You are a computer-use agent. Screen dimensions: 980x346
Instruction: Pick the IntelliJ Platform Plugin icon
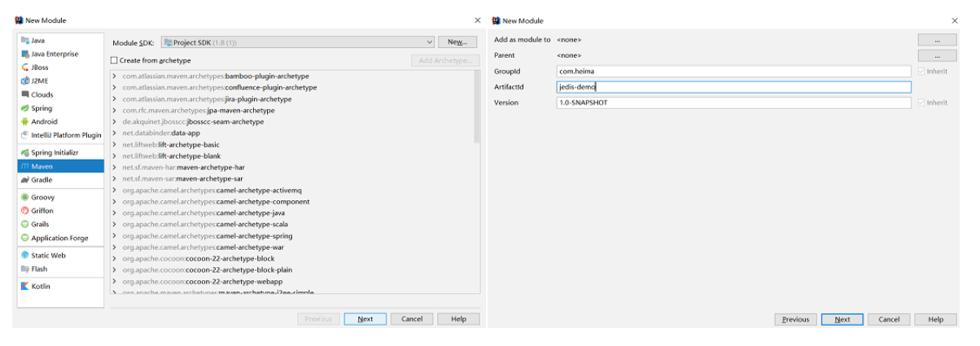[x=25, y=135]
